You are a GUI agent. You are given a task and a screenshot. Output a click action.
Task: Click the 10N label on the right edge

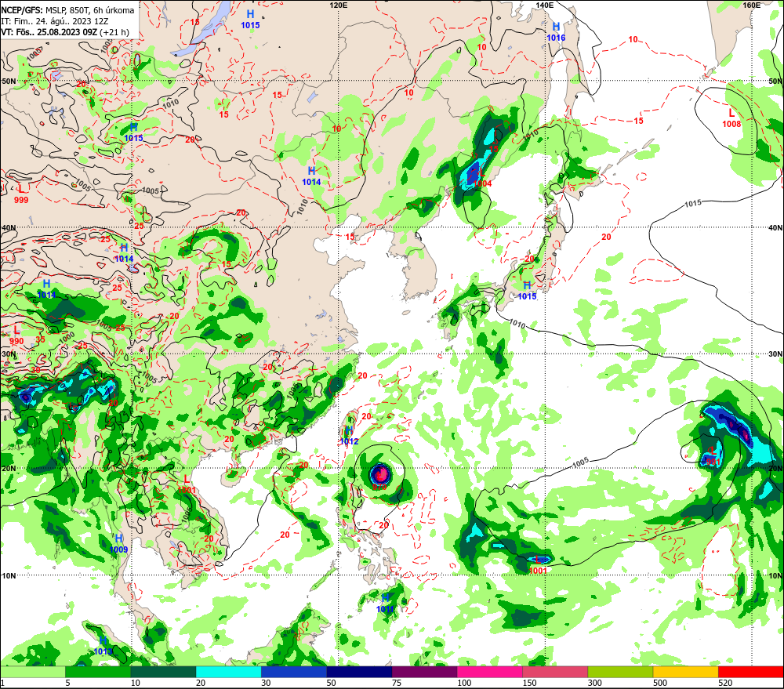(x=775, y=575)
